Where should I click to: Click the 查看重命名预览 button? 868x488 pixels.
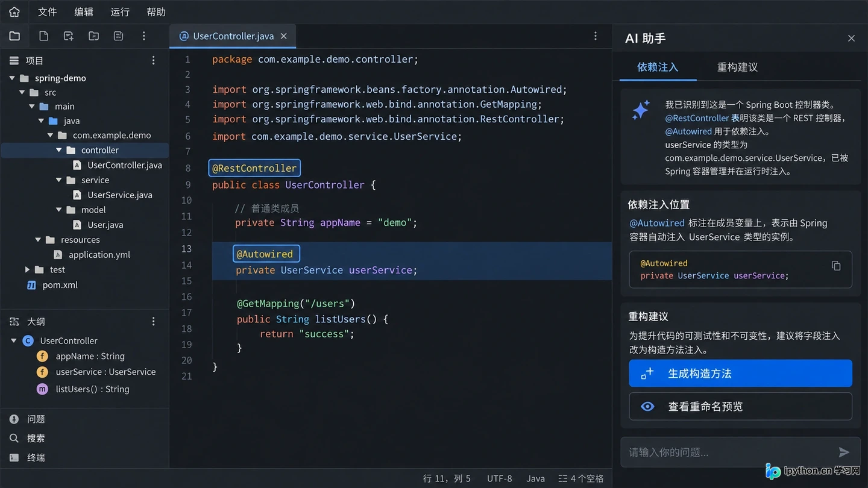740,407
